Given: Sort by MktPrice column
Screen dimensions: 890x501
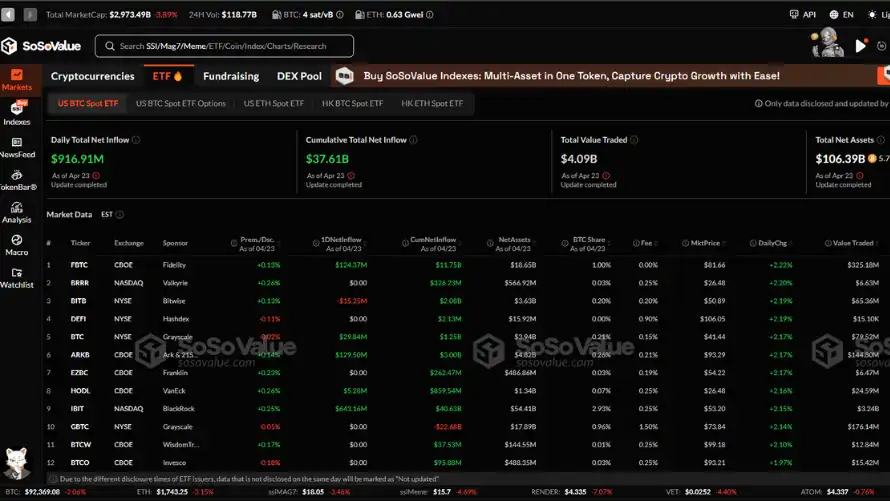Looking at the screenshot, I should [704, 243].
